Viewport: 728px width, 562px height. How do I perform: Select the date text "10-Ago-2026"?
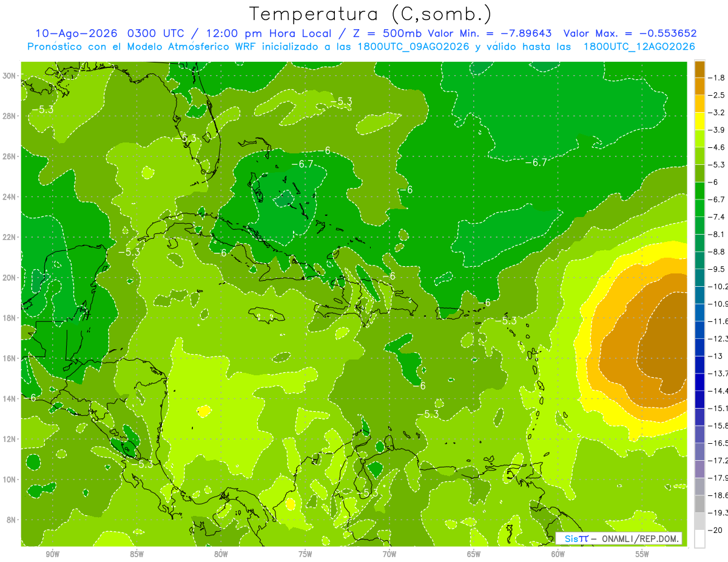click(x=77, y=33)
